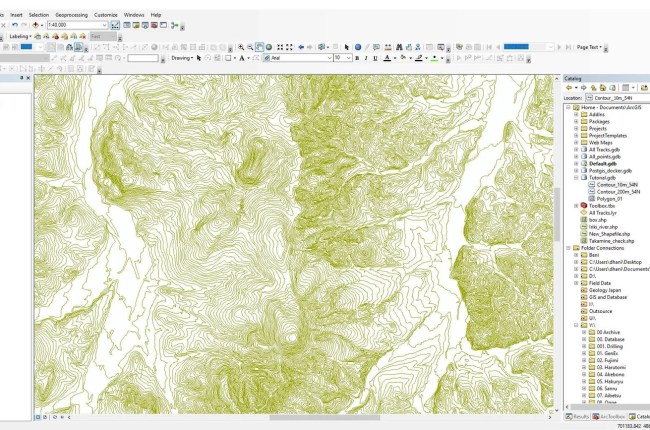
Task: Open the Search window toolbar icon
Action: pyautogui.click(x=145, y=25)
